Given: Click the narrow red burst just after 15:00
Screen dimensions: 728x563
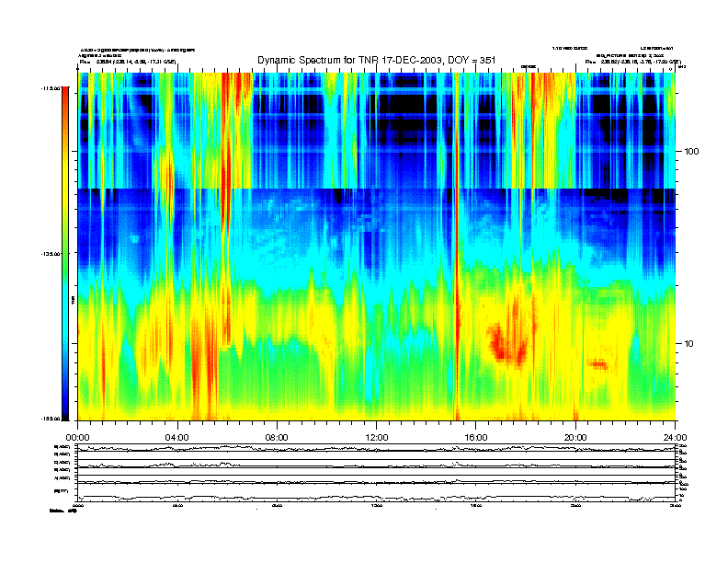Looking at the screenshot, I should pos(457,247).
